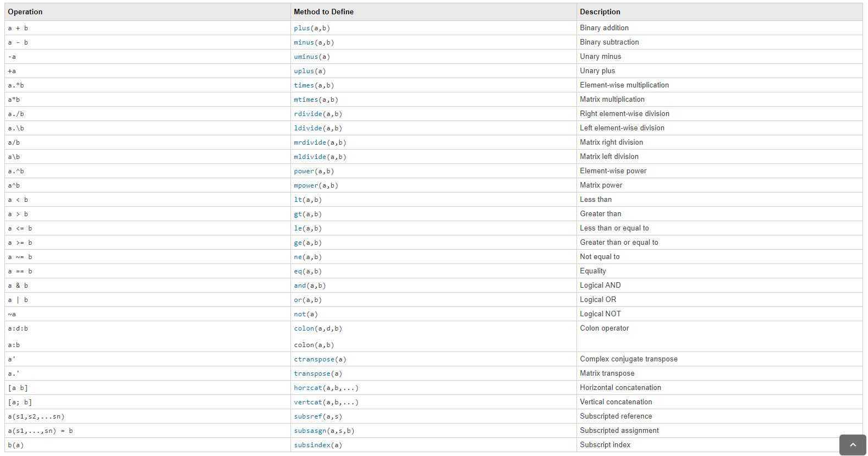Follow the mldivide link

click(310, 157)
